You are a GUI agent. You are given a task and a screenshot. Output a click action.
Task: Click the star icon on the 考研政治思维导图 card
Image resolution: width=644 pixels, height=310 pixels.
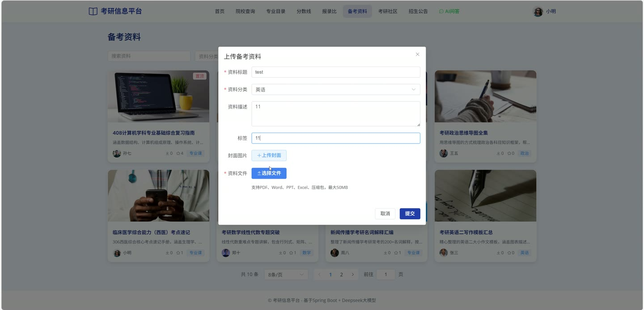point(509,153)
